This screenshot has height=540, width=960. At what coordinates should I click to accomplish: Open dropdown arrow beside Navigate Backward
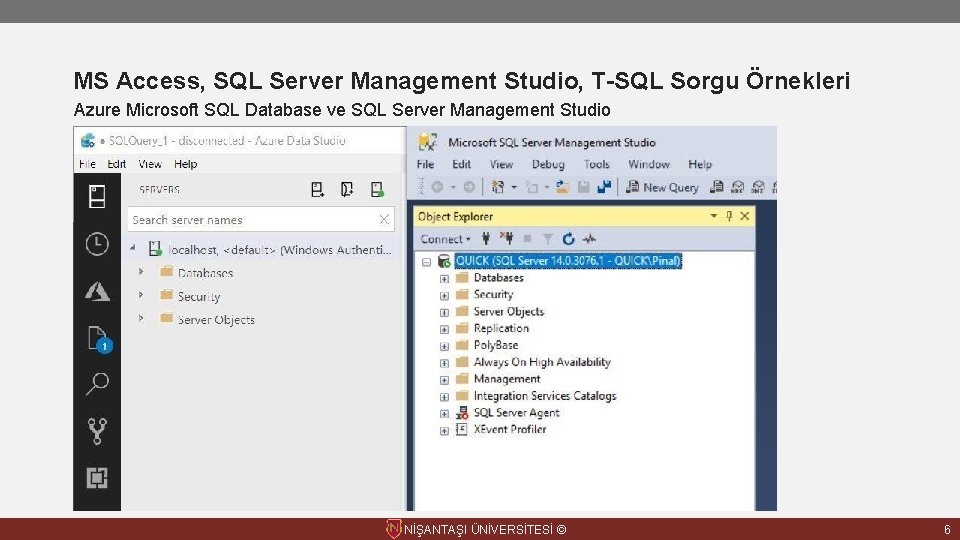point(453,187)
